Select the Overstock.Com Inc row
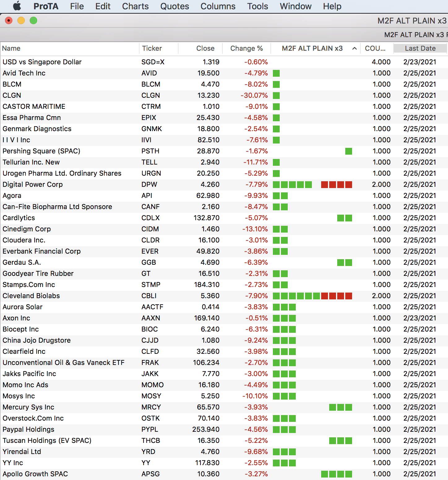 tap(224, 418)
